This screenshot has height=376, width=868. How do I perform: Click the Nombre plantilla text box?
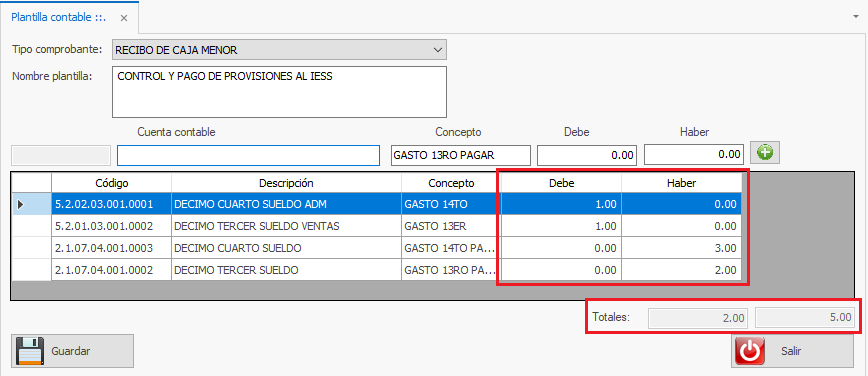tap(279, 92)
